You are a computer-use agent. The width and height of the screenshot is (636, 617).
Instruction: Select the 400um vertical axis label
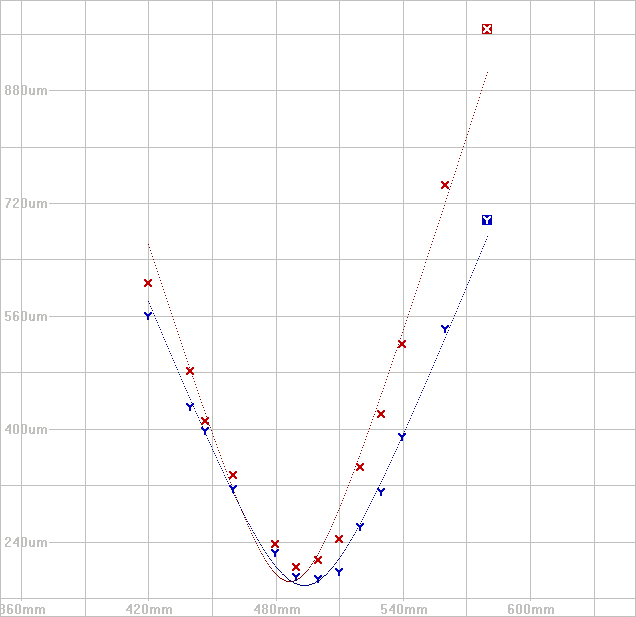click(x=26, y=429)
